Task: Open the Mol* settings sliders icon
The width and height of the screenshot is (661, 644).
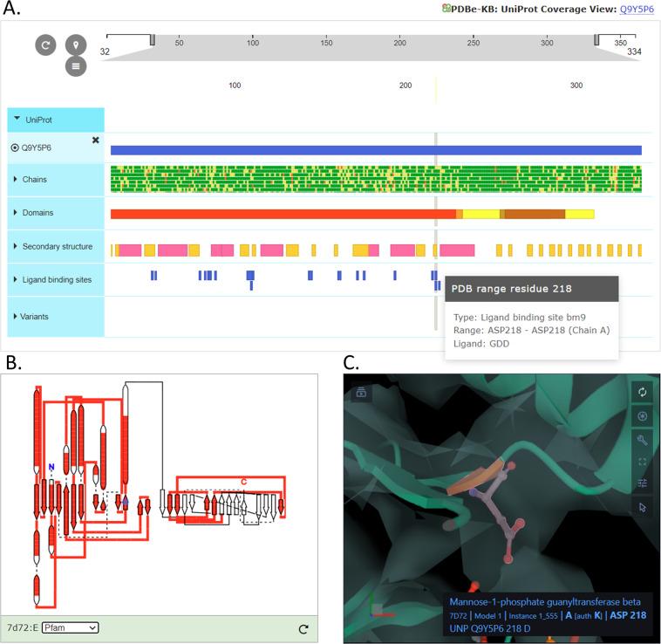Action: tap(643, 483)
